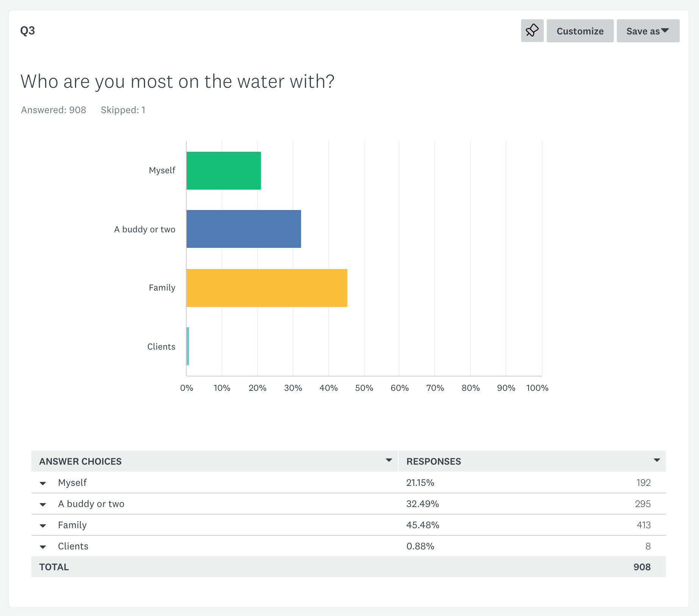Viewport: 699px width, 616px height.
Task: Open the Responses column dropdown arrow
Action: click(657, 460)
